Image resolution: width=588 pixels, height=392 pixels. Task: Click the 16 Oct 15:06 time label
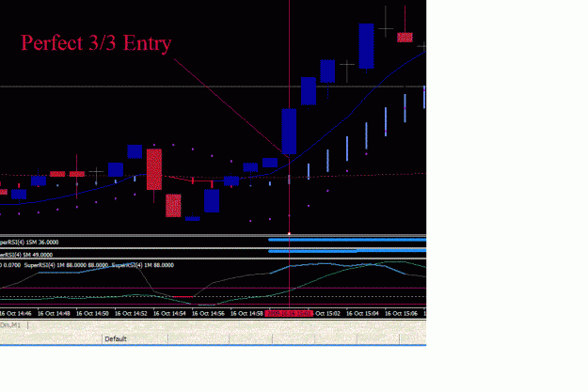401,313
